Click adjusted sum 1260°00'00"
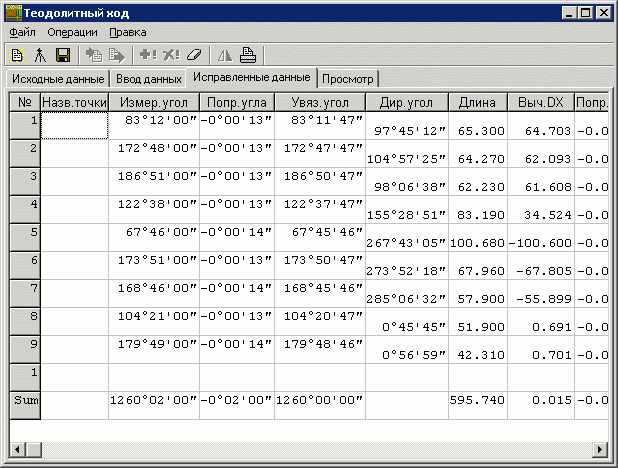 pyautogui.click(x=319, y=400)
